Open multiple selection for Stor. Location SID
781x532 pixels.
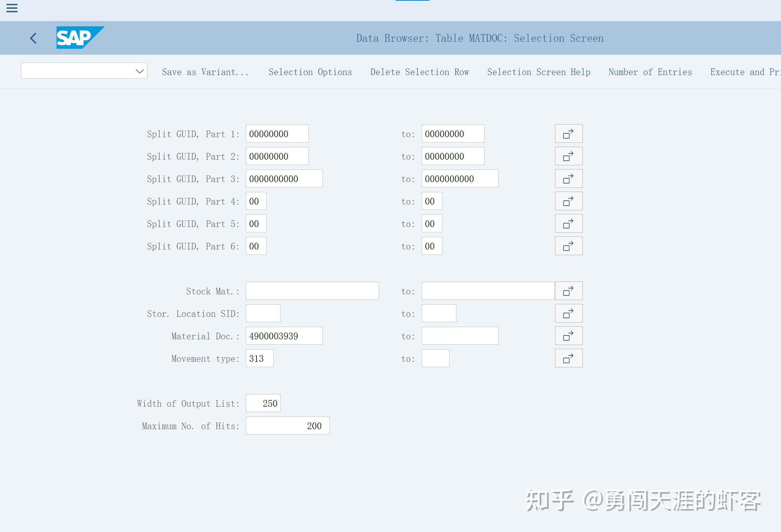coord(568,313)
